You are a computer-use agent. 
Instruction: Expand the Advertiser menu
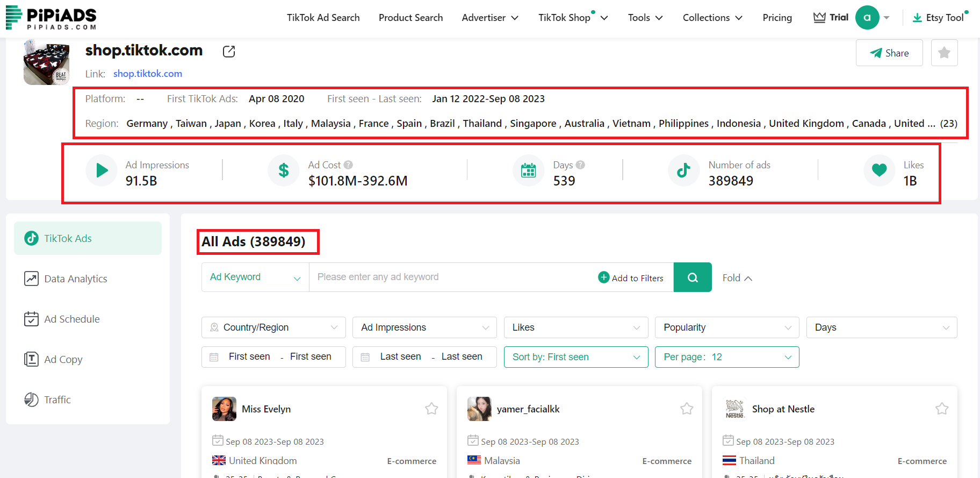pos(490,18)
